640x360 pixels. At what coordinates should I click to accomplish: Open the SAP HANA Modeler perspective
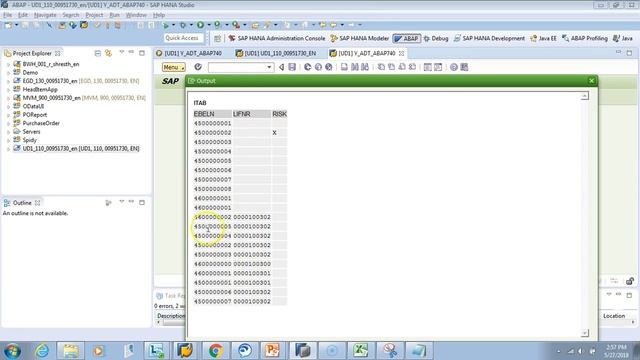coord(360,38)
